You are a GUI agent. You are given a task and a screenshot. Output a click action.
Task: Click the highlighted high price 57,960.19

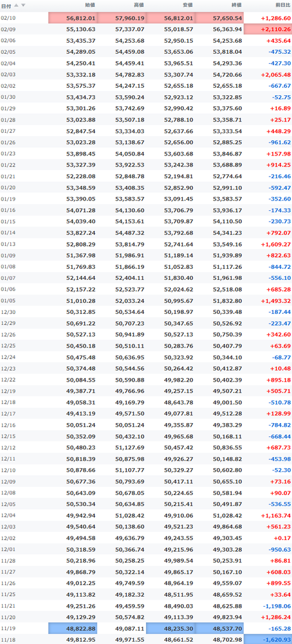tap(121, 18)
